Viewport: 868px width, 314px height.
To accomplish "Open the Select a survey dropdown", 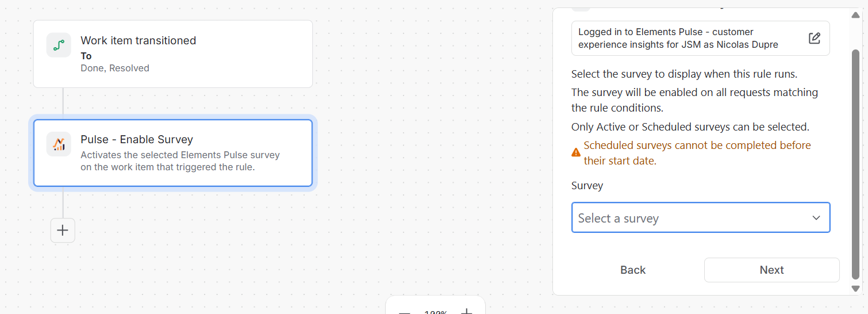I will coord(701,217).
